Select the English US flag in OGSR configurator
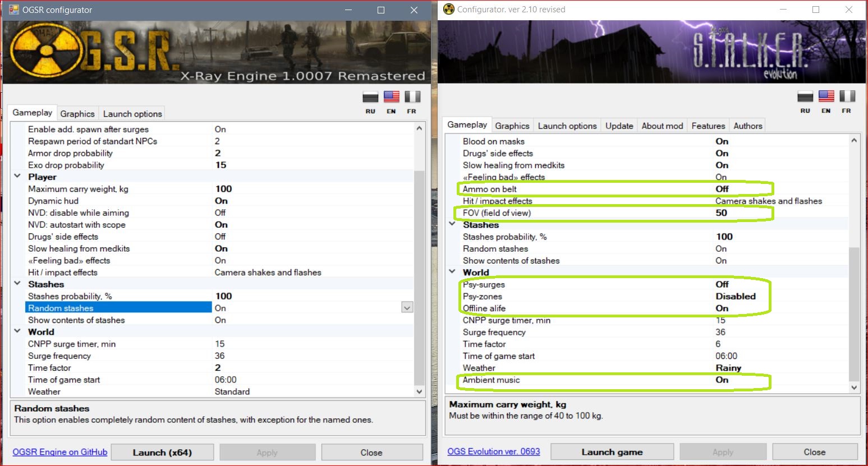The height and width of the screenshot is (466, 868). tap(392, 96)
